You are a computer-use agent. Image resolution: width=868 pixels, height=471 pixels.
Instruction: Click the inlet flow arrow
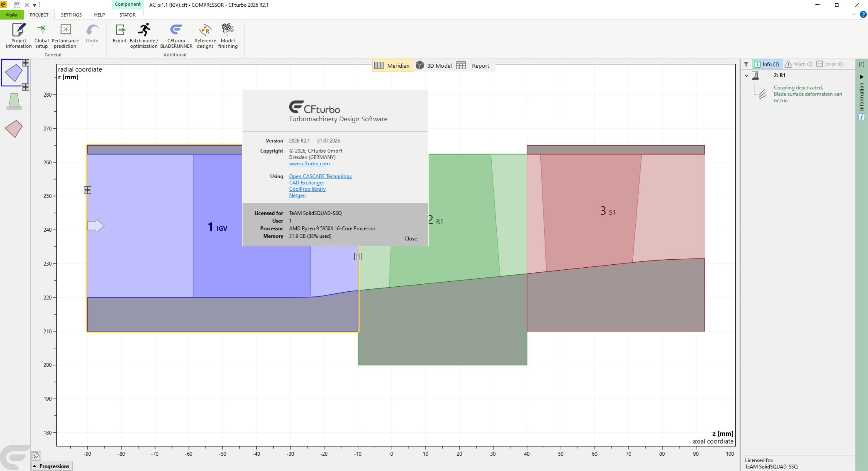click(96, 226)
